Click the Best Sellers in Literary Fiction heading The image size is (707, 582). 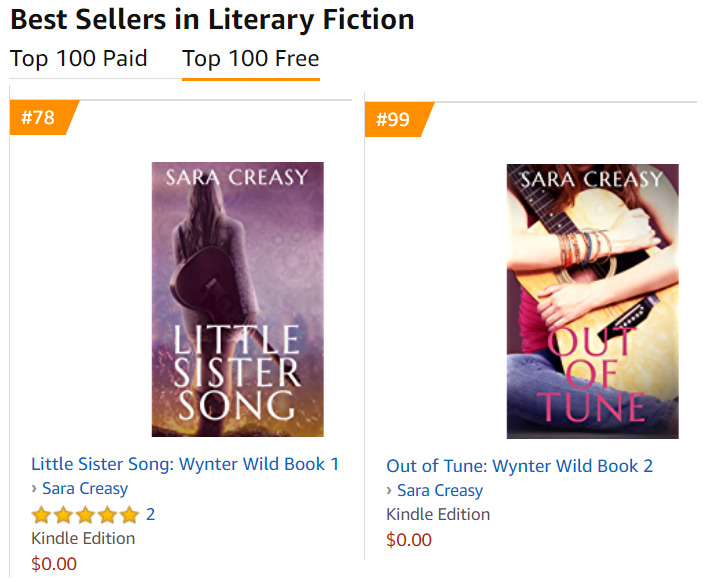212,18
